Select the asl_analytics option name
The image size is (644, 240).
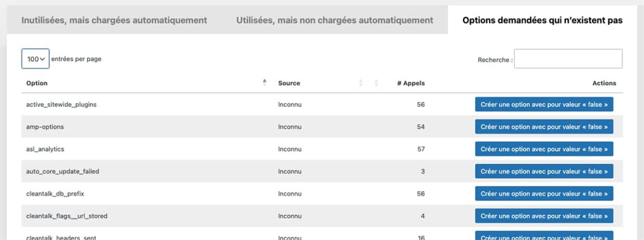pyautogui.click(x=45, y=149)
